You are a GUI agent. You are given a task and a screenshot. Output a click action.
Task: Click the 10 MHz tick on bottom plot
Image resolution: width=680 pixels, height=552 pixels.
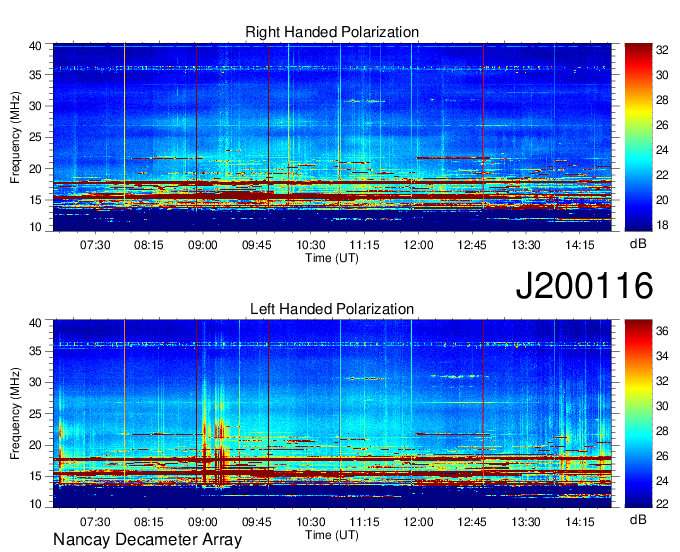click(x=35, y=504)
